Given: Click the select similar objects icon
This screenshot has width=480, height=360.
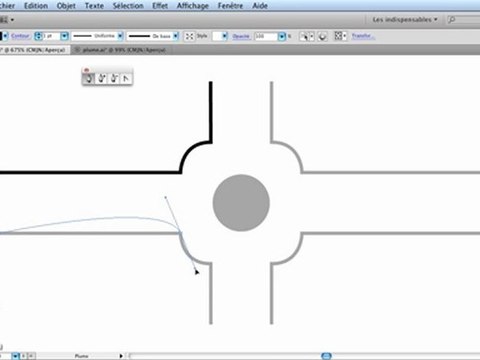Looking at the screenshot, I should (x=304, y=36).
